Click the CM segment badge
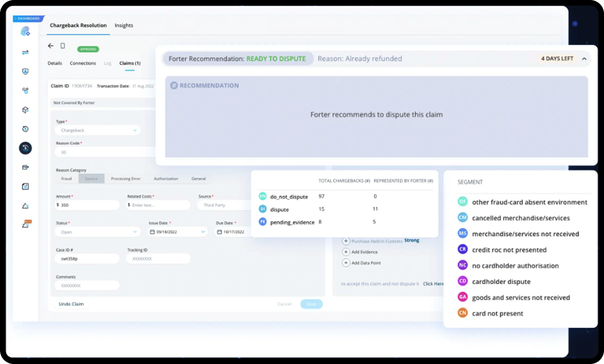This screenshot has width=604, height=364. 463,217
